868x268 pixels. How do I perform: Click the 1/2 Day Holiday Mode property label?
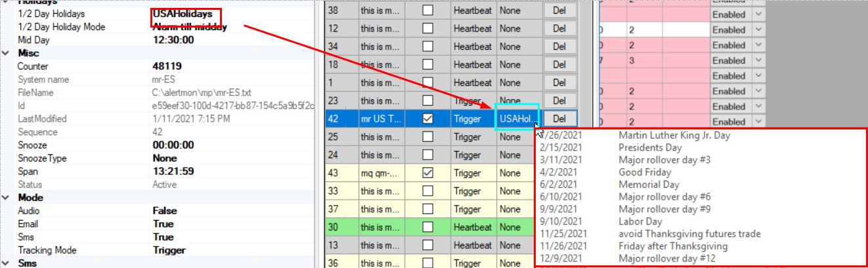pyautogui.click(x=61, y=27)
